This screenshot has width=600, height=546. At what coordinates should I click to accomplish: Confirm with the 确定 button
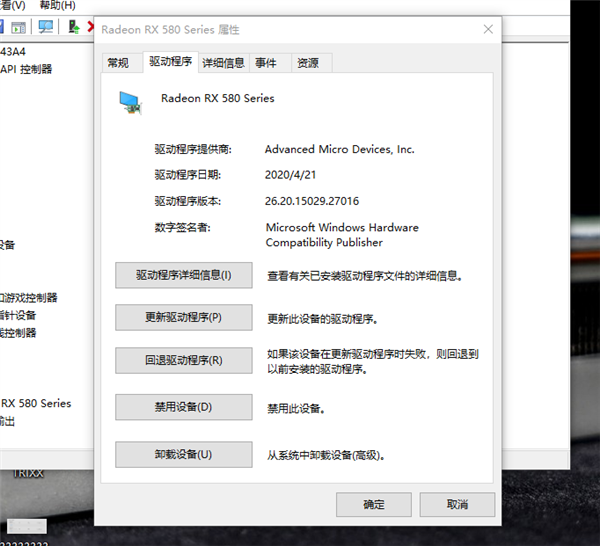(x=374, y=504)
